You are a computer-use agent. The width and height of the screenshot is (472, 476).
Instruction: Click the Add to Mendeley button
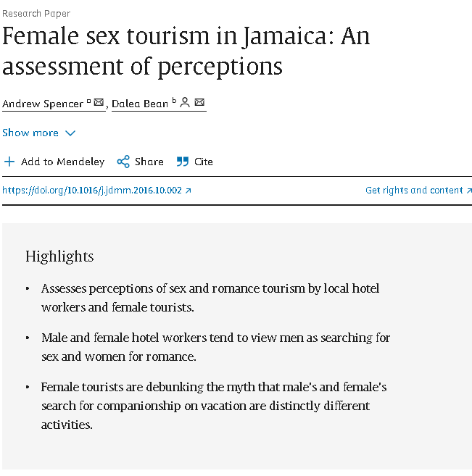click(x=54, y=162)
